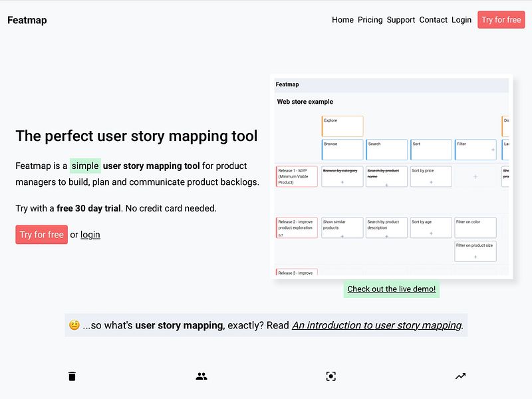
Task: Click the focus target icon
Action: click(331, 376)
